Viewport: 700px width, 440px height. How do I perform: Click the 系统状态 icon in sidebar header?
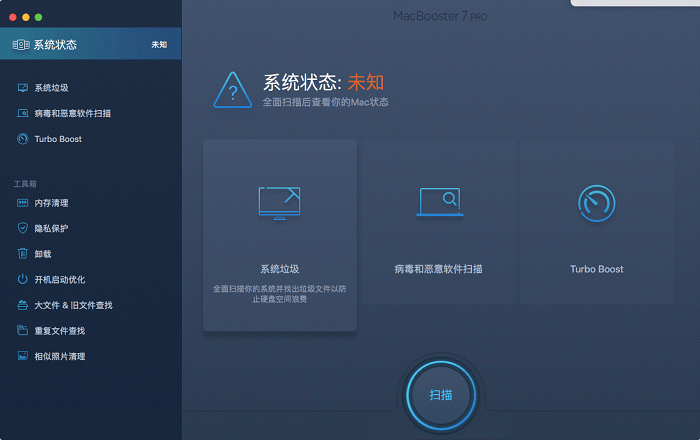[21, 45]
